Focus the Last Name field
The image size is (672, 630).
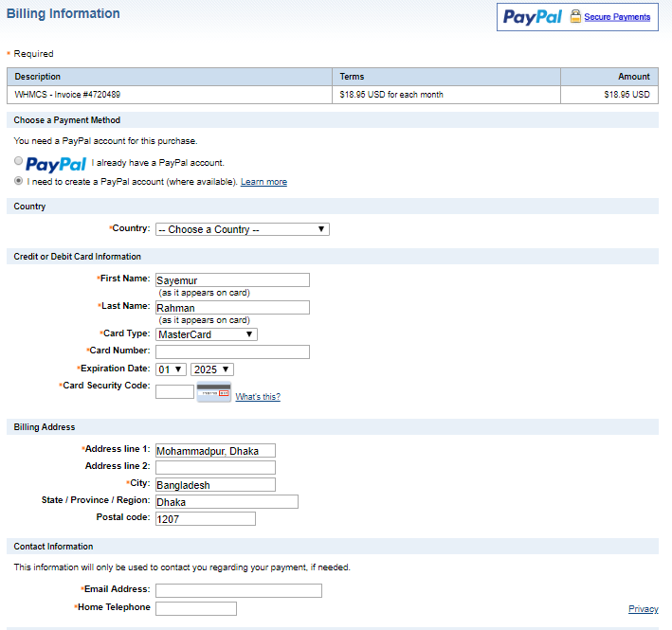pos(233,308)
